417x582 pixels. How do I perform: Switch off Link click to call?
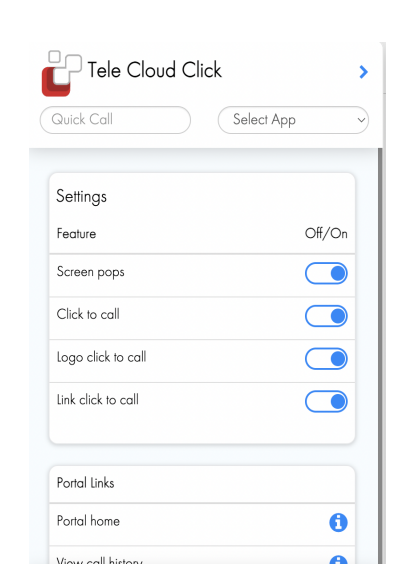click(x=326, y=402)
